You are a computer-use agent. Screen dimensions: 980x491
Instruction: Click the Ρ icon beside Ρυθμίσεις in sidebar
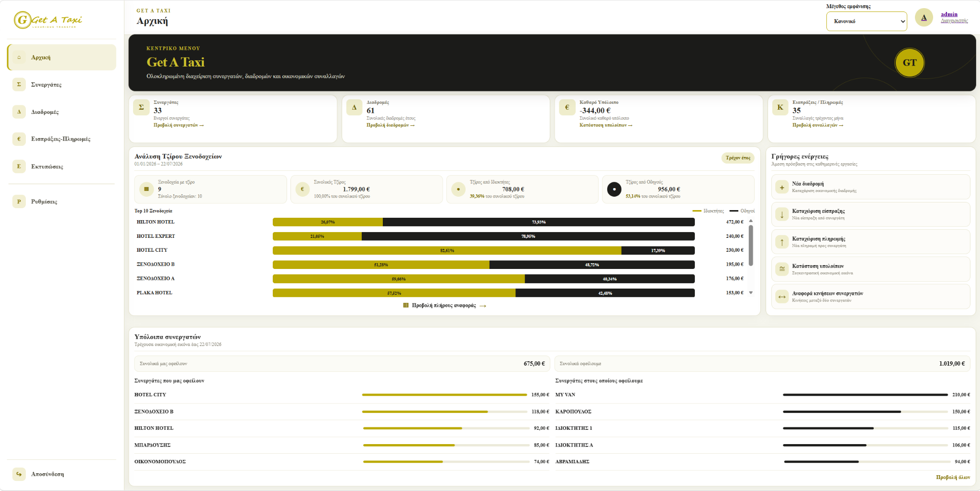point(19,201)
